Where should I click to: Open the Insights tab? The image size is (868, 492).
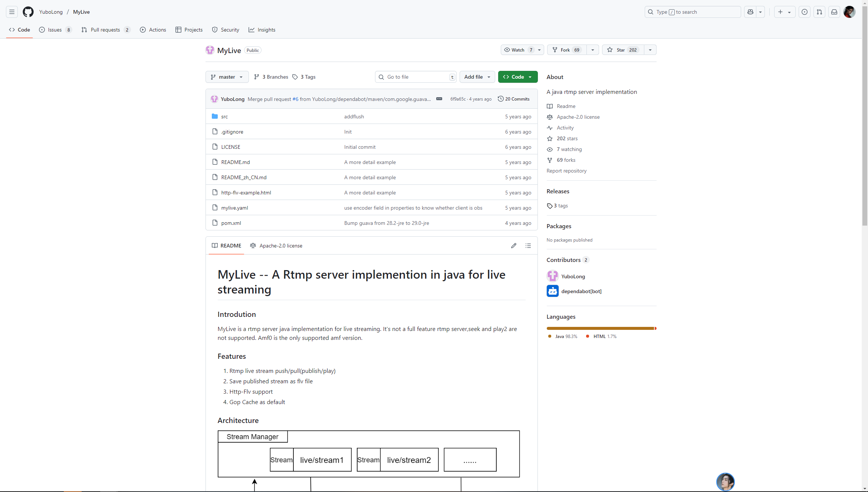click(262, 30)
